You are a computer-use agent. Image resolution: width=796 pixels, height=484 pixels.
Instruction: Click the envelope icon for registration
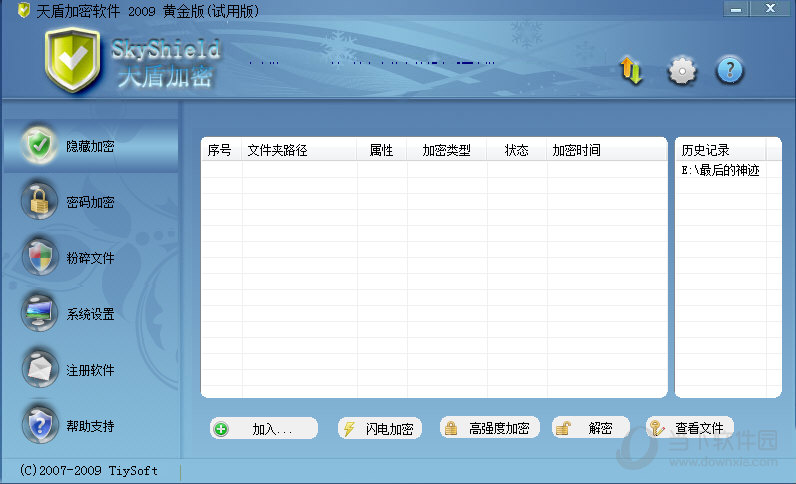point(39,369)
